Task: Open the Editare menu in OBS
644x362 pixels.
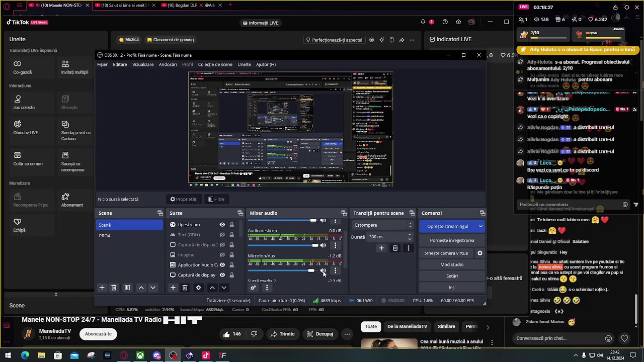Action: click(120, 64)
